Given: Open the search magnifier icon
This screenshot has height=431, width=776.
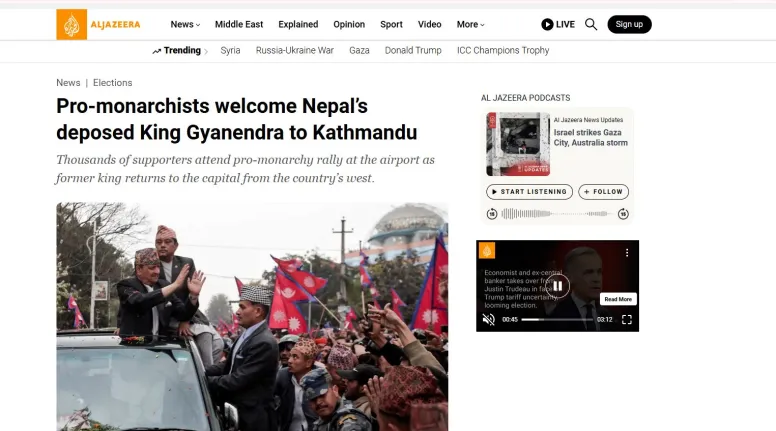Looking at the screenshot, I should (591, 24).
